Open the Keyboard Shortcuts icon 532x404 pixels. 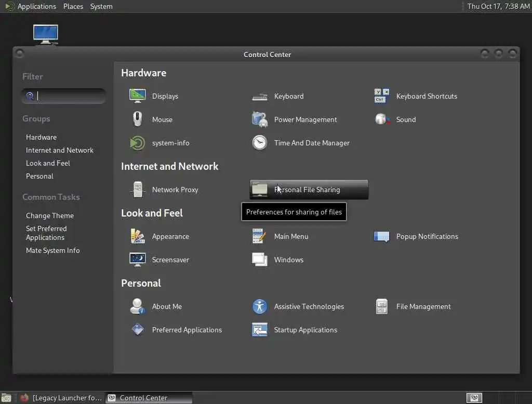tap(382, 96)
